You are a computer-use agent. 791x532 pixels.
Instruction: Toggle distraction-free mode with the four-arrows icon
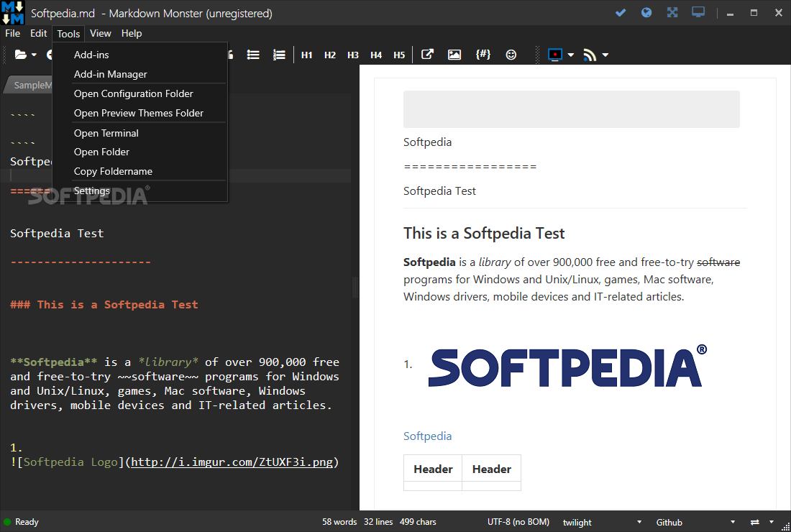[x=672, y=12]
